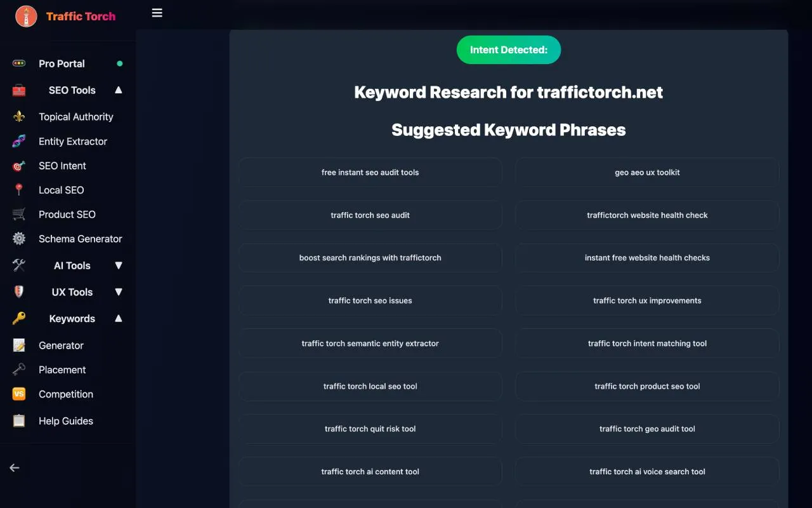Select 'traffic torch local seo tool' phrase
This screenshot has width=812, height=508.
(x=370, y=386)
